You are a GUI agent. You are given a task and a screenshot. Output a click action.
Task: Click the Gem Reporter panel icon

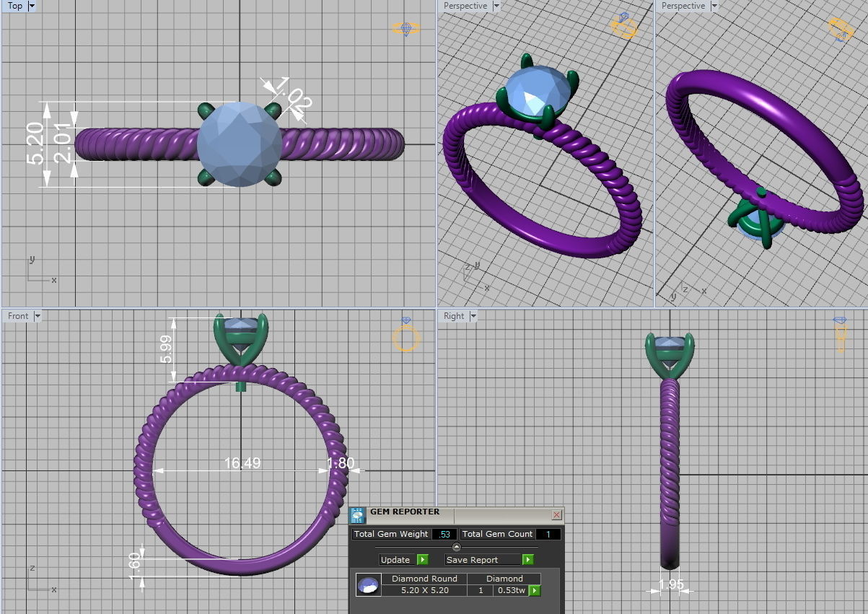pos(358,515)
